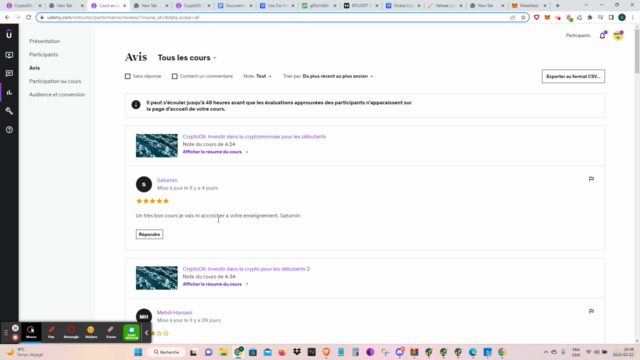The height and width of the screenshot is (360, 640).
Task: Open the notifications bell icon
Action: 602,36
